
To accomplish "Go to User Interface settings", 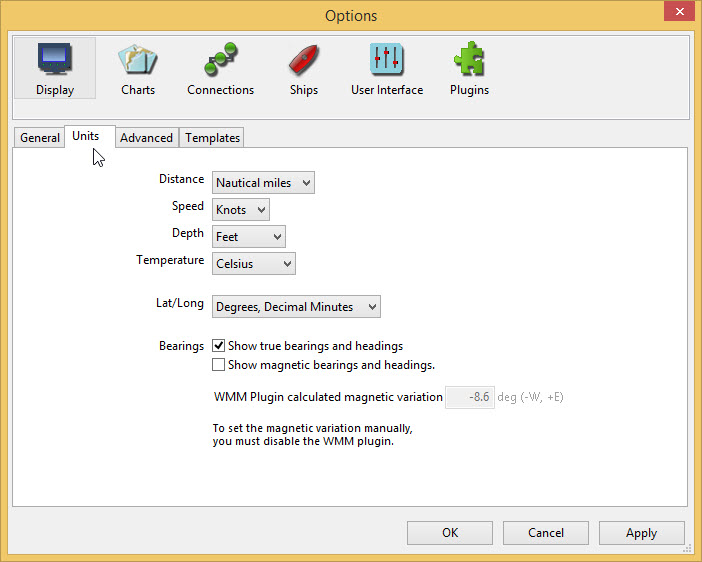I will 386,68.
